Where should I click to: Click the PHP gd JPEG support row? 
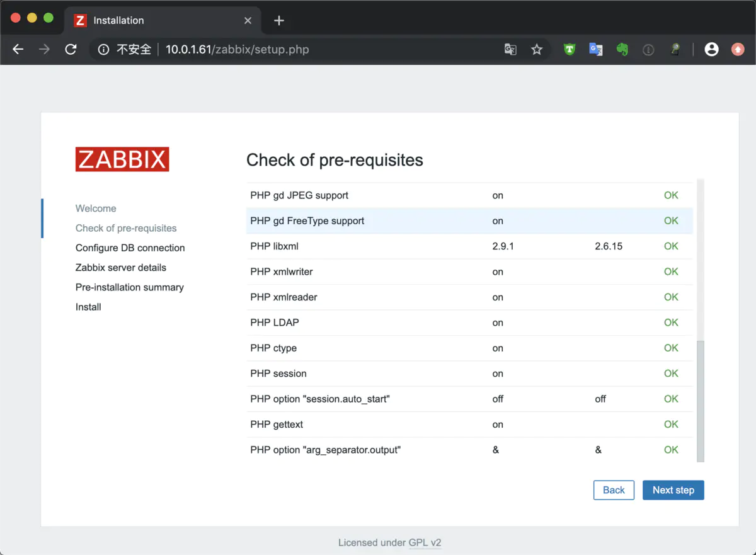pyautogui.click(x=469, y=195)
